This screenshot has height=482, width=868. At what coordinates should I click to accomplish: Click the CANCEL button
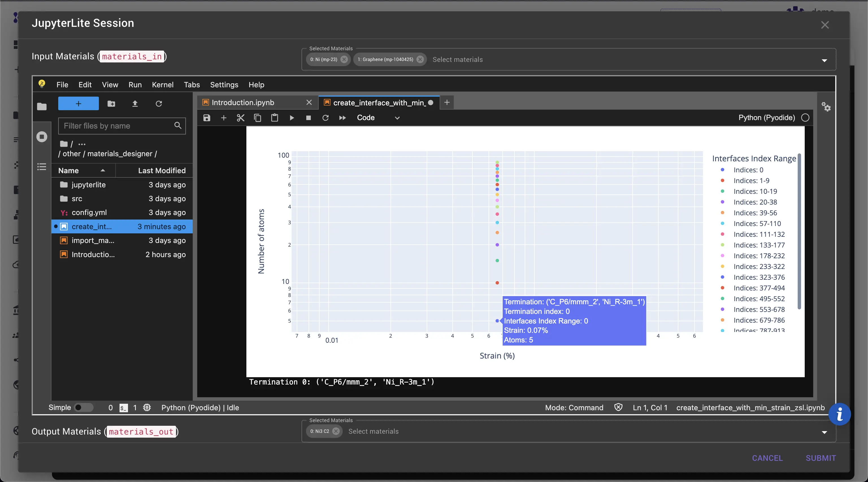(767, 458)
